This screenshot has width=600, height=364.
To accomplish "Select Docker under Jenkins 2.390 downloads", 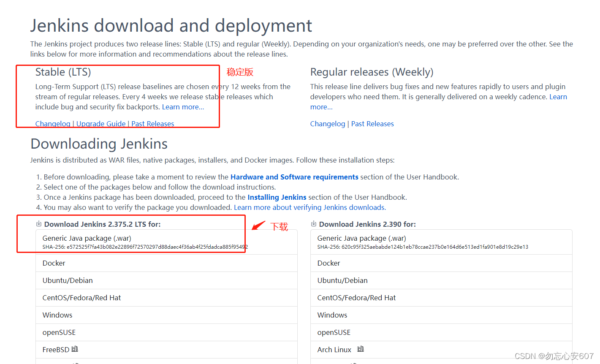I will click(x=441, y=263).
